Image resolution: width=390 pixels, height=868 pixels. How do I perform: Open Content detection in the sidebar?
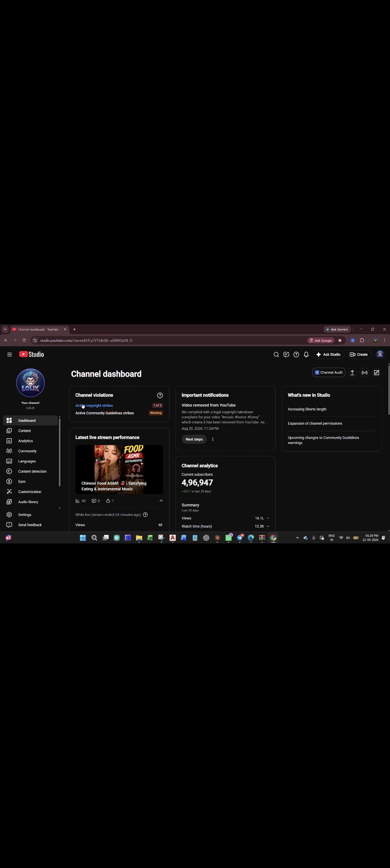pyautogui.click(x=30, y=471)
